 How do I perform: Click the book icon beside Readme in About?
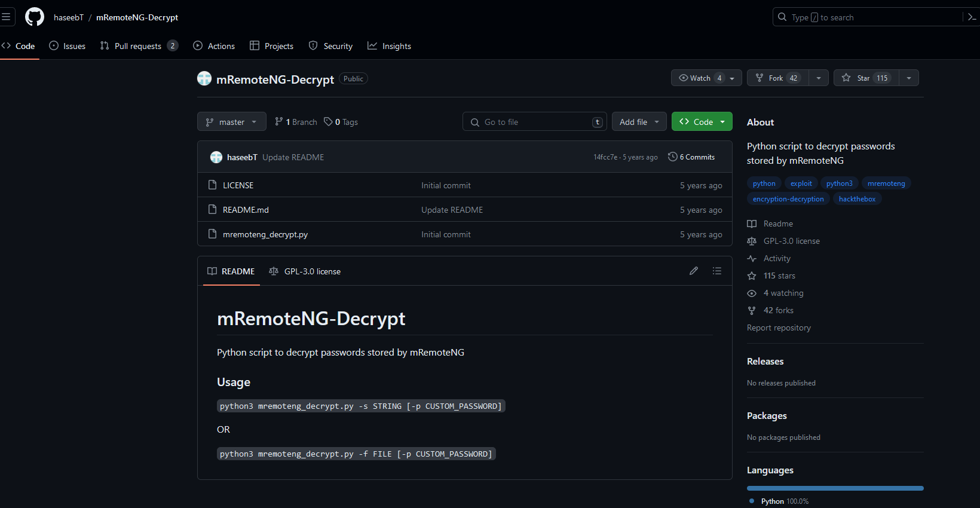tap(752, 224)
